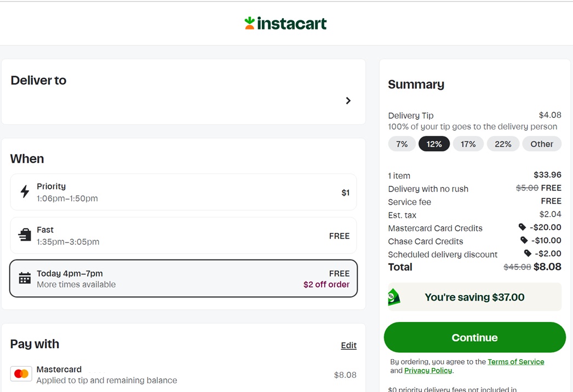The height and width of the screenshot is (392, 573).
Task: Click the Mastercard Card Credits tag icon
Action: (x=522, y=227)
